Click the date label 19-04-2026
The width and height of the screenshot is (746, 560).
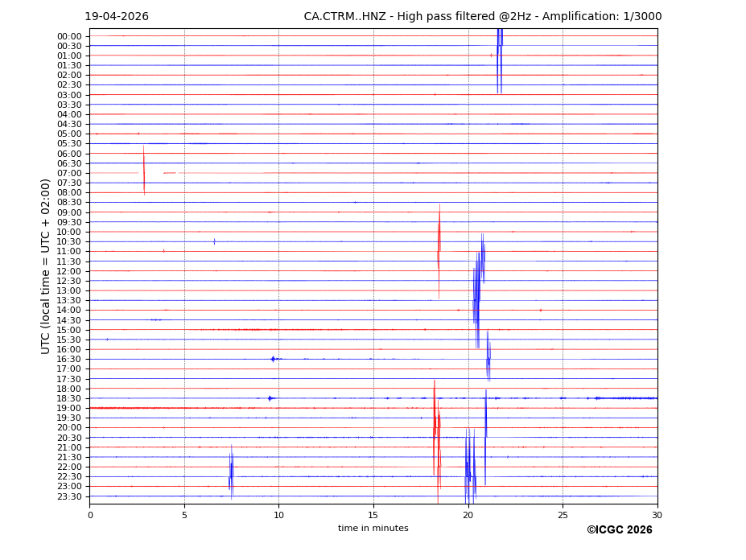(117, 17)
